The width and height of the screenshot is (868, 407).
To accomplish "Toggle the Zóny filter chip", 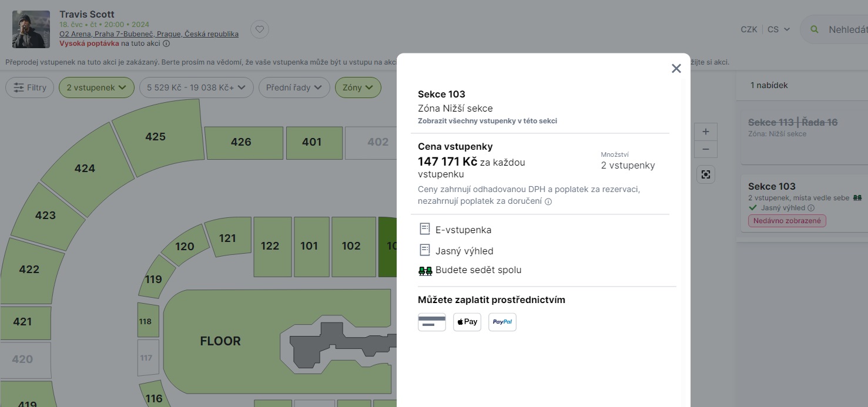I will click(x=358, y=88).
